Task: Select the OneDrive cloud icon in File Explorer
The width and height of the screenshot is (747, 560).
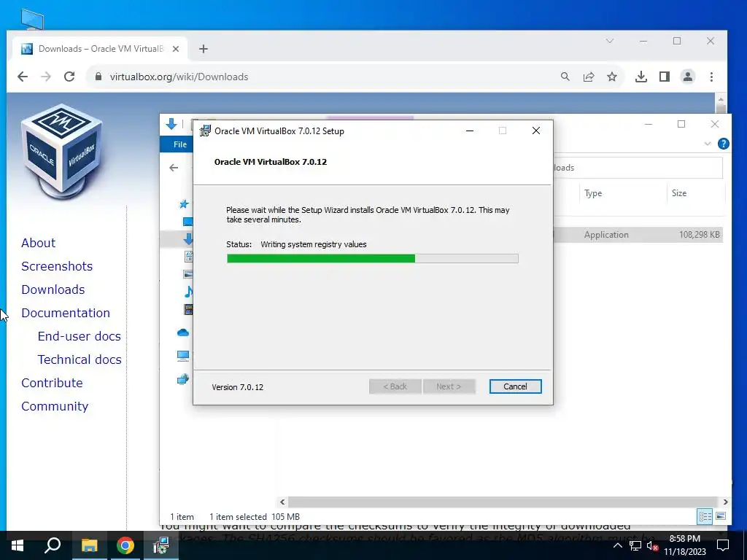Action: click(x=183, y=332)
